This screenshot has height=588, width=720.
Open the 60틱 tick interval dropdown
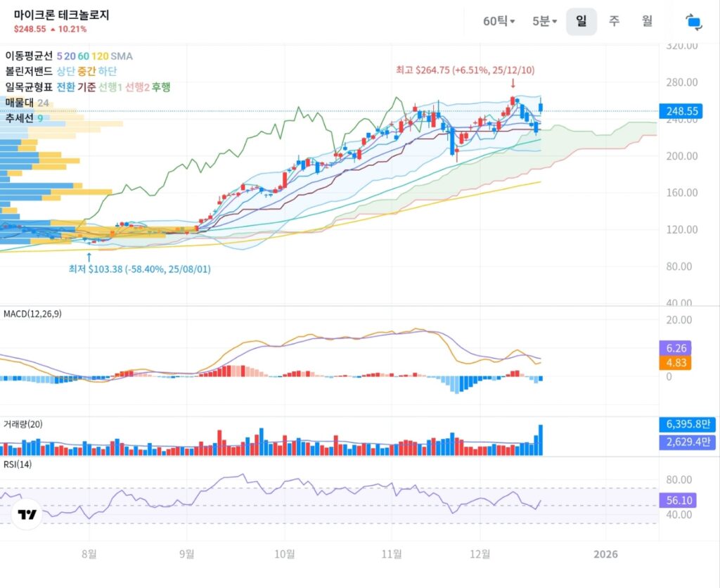click(x=499, y=21)
